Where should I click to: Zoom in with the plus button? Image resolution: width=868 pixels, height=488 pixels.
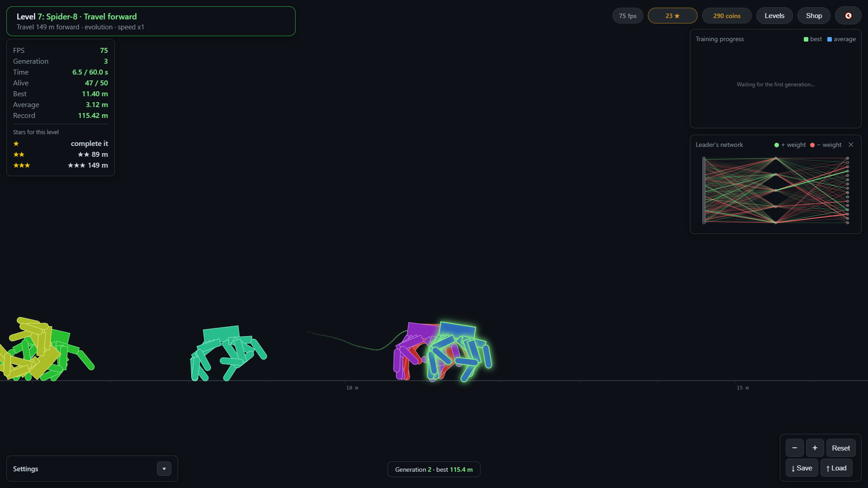(815, 448)
